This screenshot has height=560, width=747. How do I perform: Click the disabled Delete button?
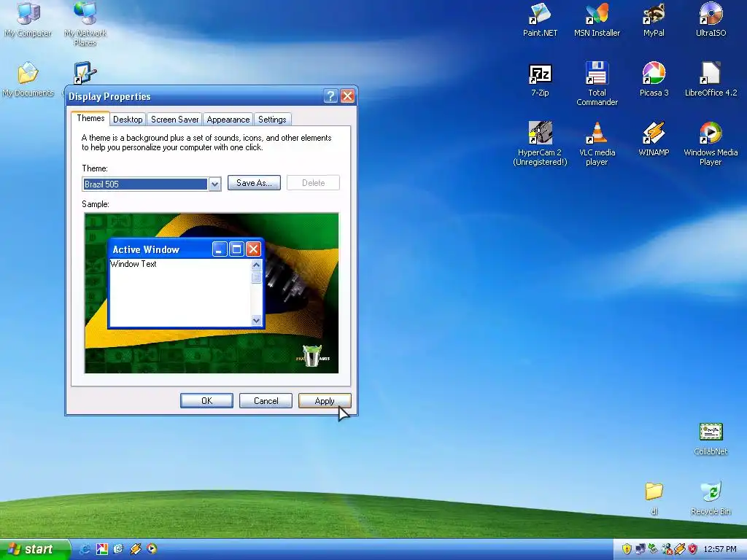click(x=313, y=183)
